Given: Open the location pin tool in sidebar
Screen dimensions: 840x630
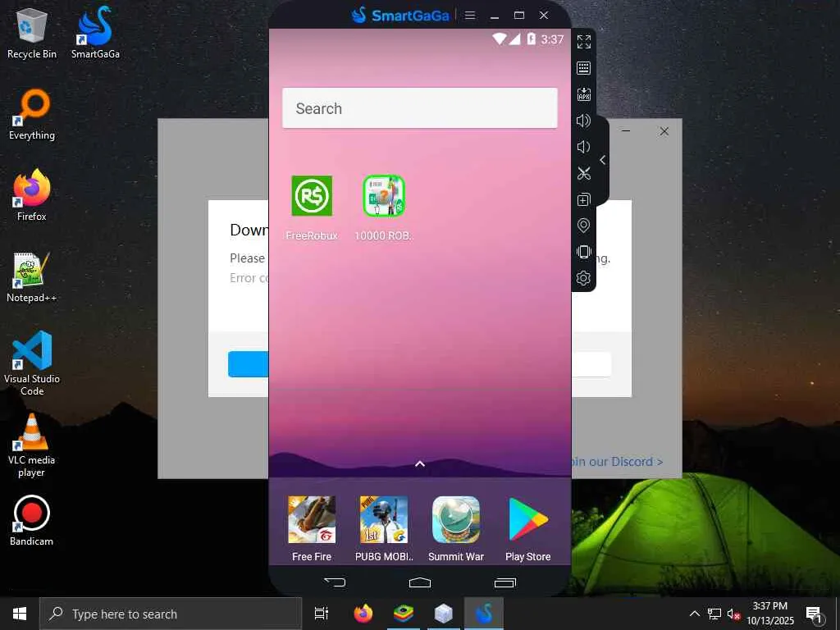Looking at the screenshot, I should tap(584, 226).
